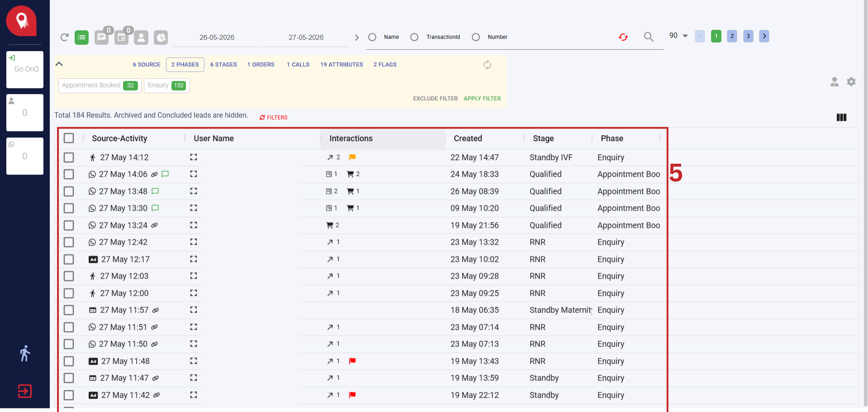Switch to the 19 ATTRIBUTES tab
The height and width of the screenshot is (412, 868).
coord(342,65)
